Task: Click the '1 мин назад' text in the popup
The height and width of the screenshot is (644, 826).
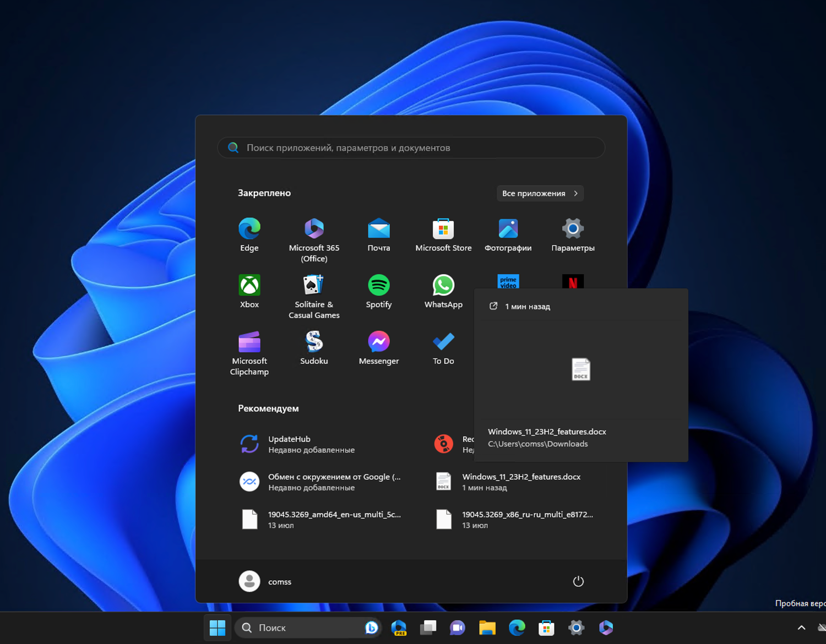Action: pyautogui.click(x=528, y=307)
